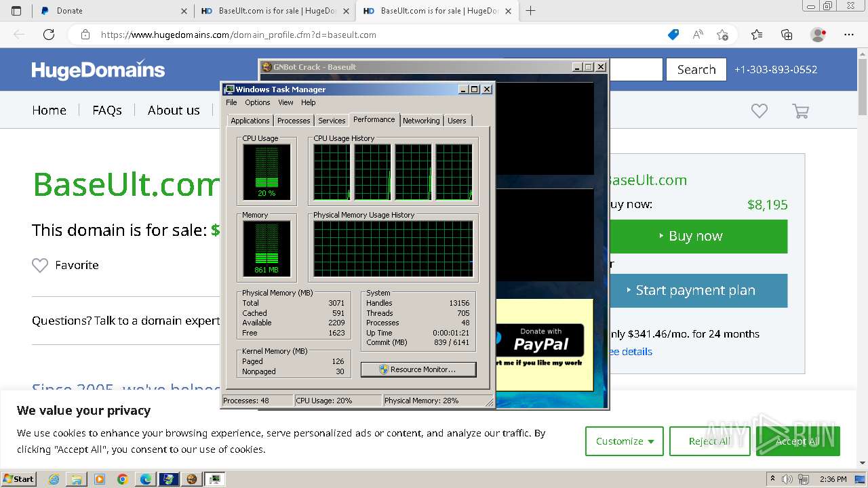Open Task Manager Options menu

[x=258, y=102]
